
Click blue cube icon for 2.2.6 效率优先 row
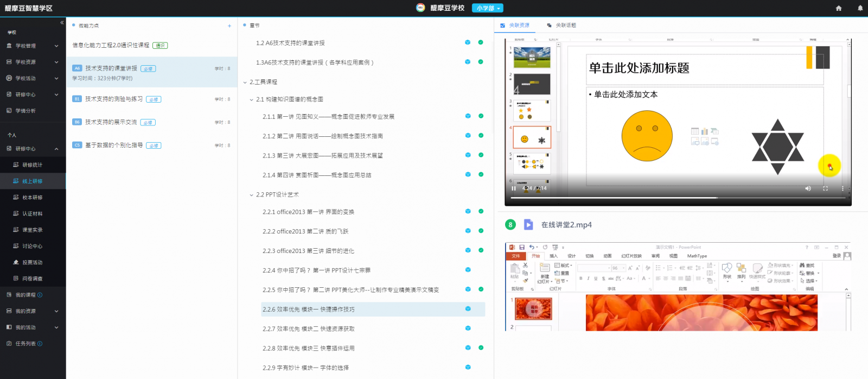coord(468,309)
